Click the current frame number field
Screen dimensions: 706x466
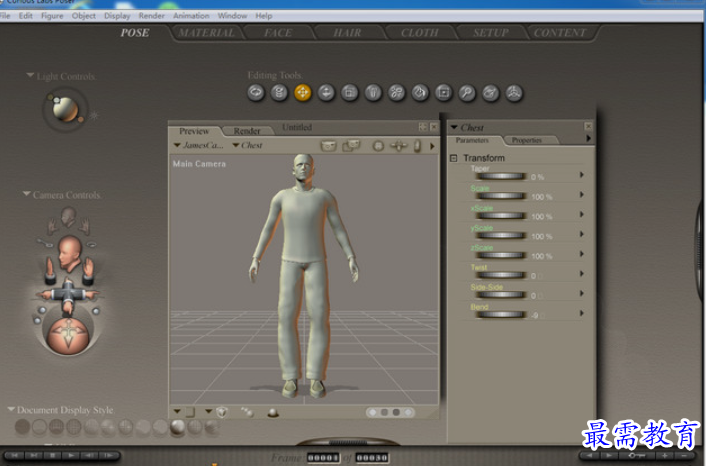click(x=323, y=457)
